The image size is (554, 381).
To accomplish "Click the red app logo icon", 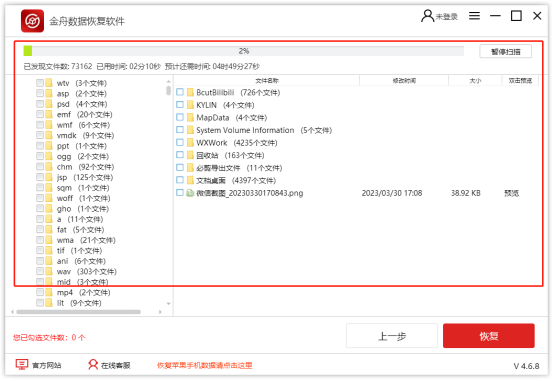I will pos(33,21).
